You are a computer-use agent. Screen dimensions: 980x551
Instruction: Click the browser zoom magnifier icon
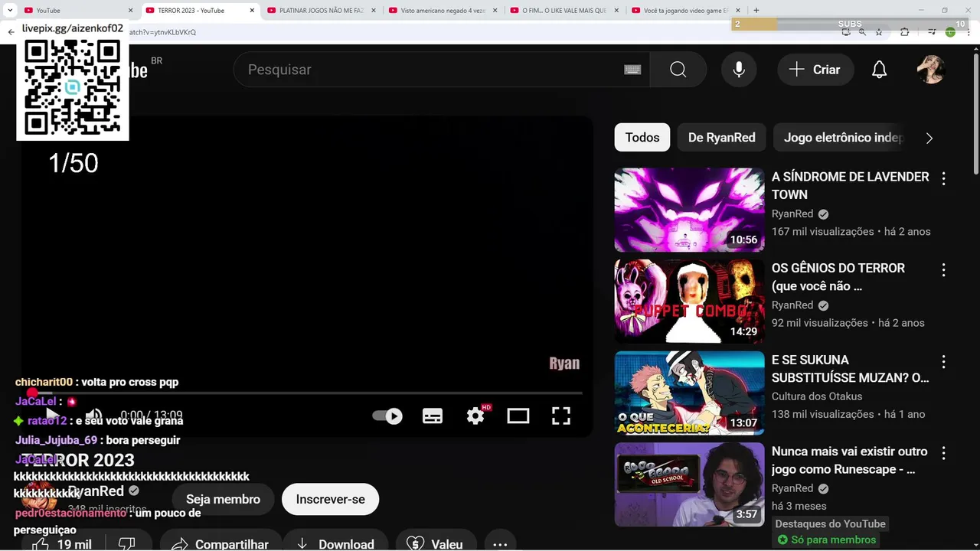tap(863, 32)
